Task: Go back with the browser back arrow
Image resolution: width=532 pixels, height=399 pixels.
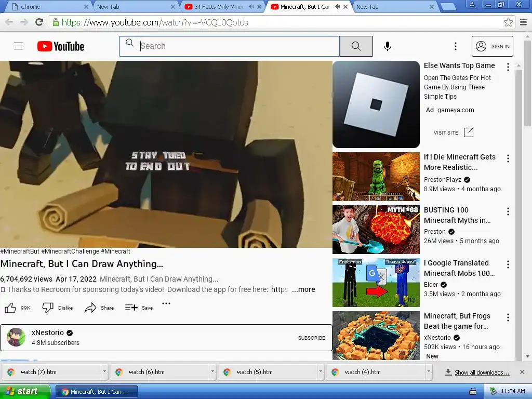Action: pos(9,22)
